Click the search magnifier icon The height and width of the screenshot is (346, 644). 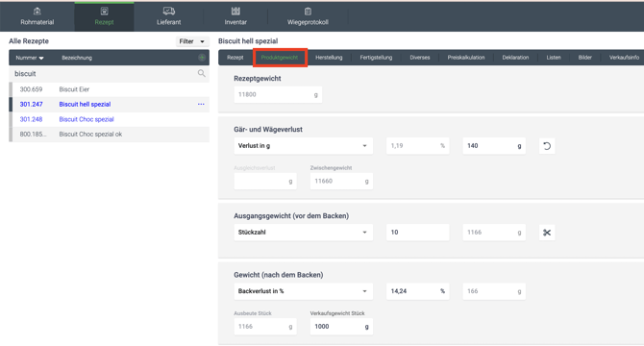[x=201, y=73]
